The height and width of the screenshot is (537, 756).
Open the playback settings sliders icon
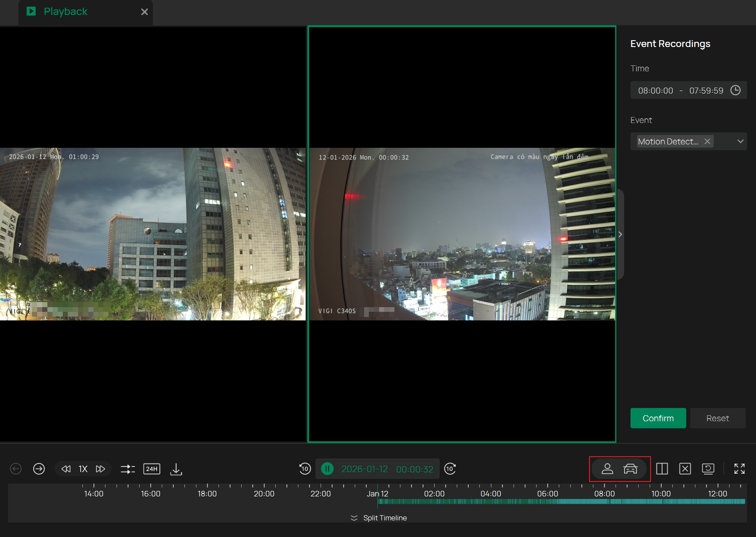(128, 469)
